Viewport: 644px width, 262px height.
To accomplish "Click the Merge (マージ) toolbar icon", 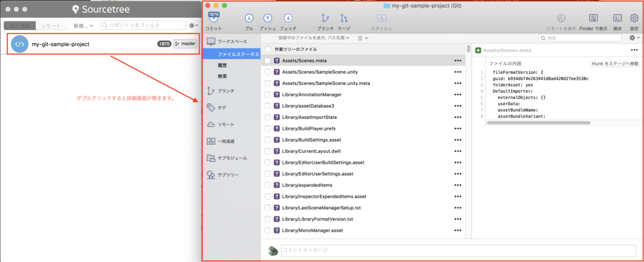I will pyautogui.click(x=344, y=18).
